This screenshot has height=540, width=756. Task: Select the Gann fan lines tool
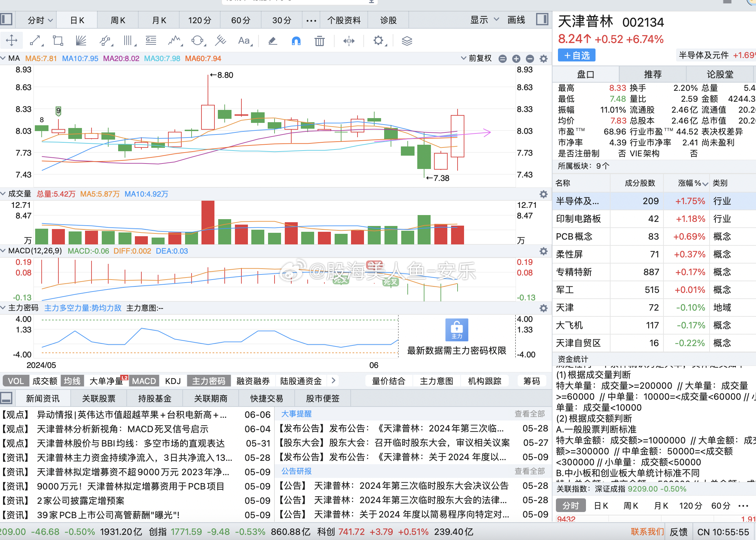(x=81, y=41)
